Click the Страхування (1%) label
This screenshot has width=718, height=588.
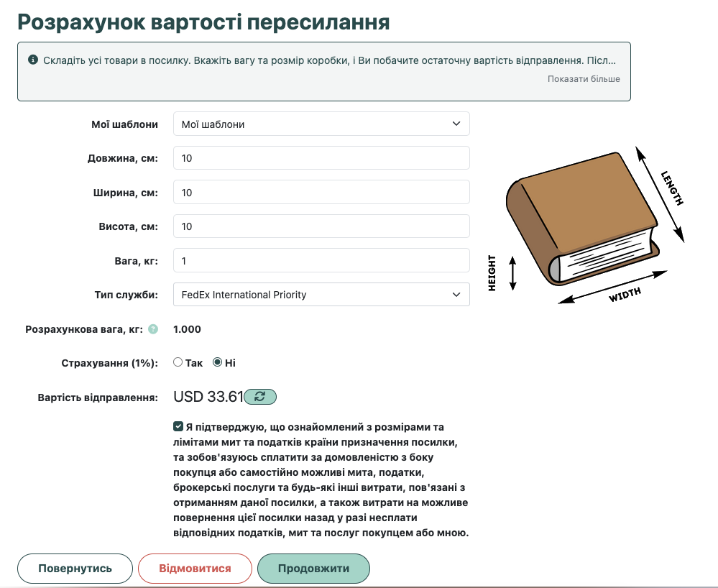(x=109, y=363)
